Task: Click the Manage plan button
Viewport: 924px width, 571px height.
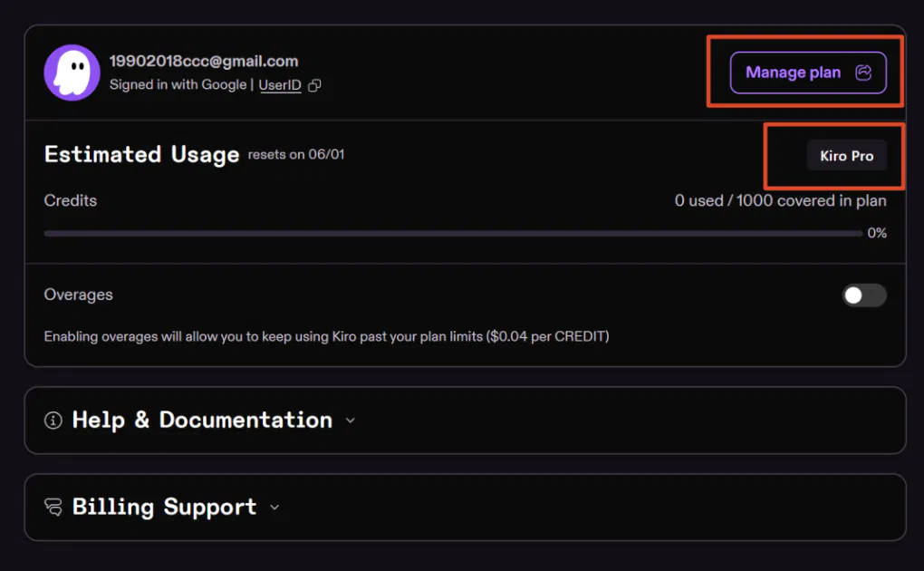Action: point(808,73)
